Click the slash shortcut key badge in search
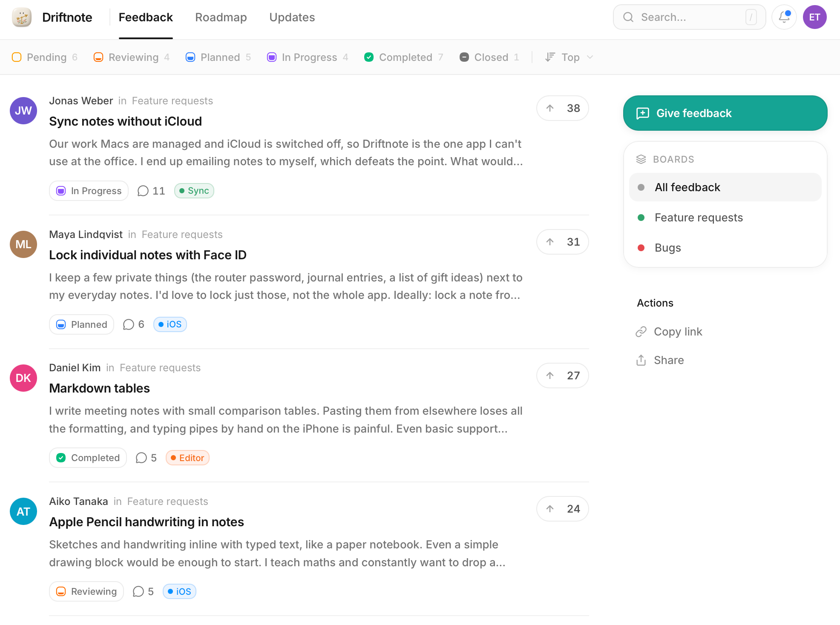The width and height of the screenshot is (840, 625). [751, 17]
